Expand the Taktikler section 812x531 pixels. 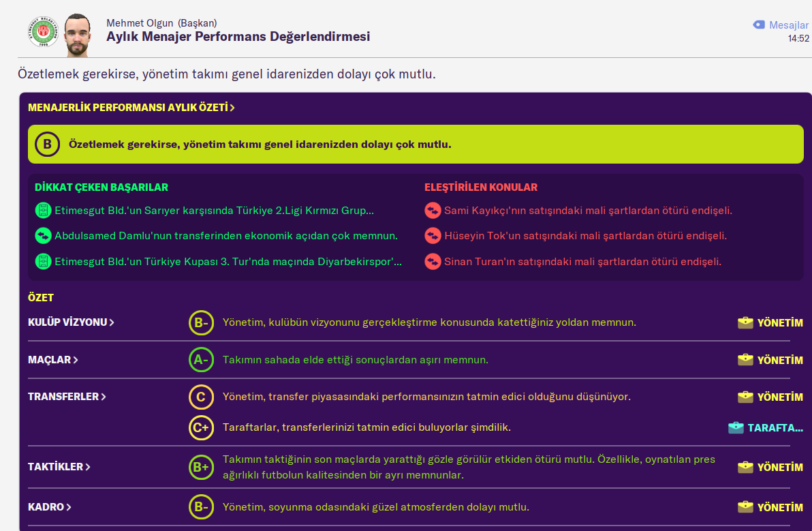[x=59, y=468]
